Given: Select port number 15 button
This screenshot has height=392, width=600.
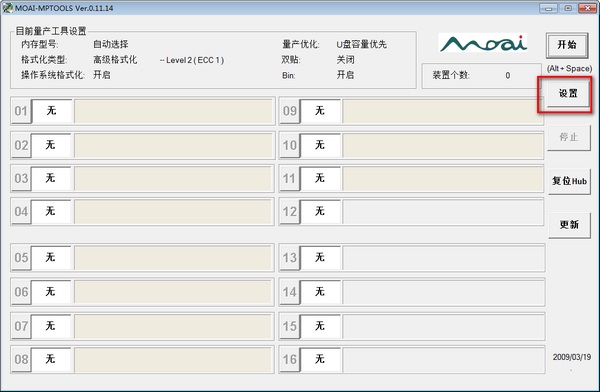Looking at the screenshot, I should tap(290, 326).
